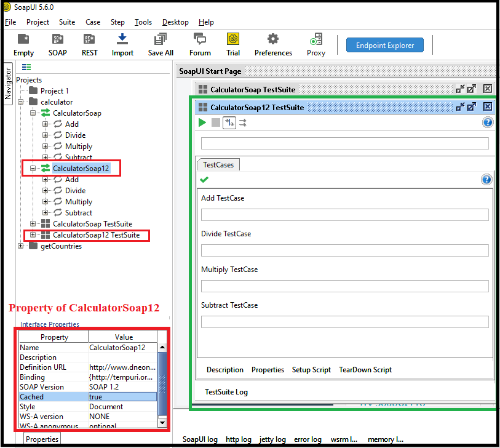Click the Project 1 folder icon
The width and height of the screenshot is (500, 448).
(33, 90)
